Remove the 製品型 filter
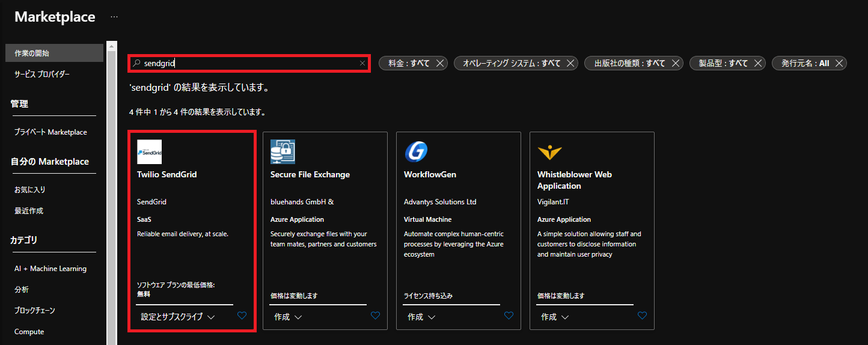 pos(758,63)
